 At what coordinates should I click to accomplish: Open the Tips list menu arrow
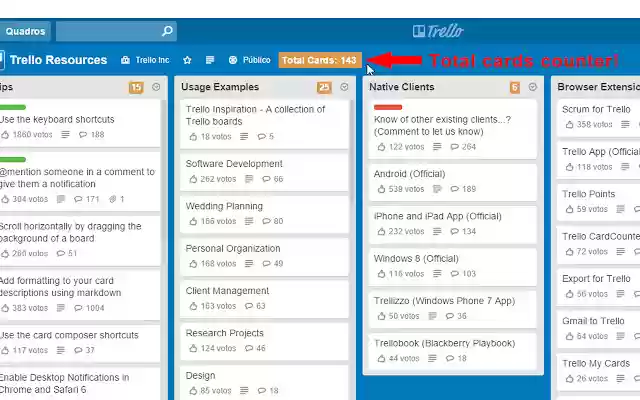156,87
